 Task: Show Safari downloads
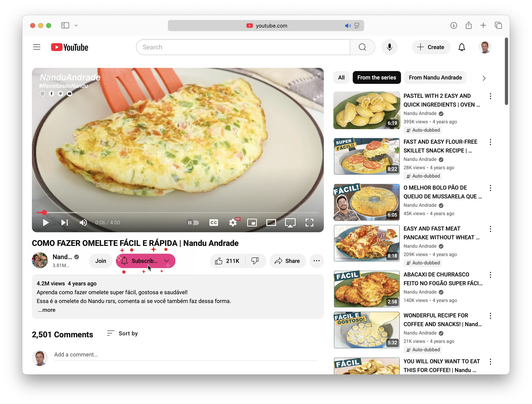pos(454,26)
